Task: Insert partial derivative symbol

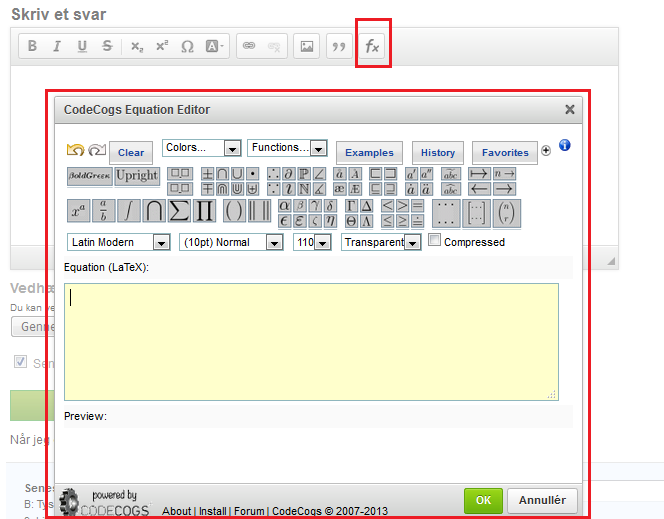Action: click(x=288, y=174)
